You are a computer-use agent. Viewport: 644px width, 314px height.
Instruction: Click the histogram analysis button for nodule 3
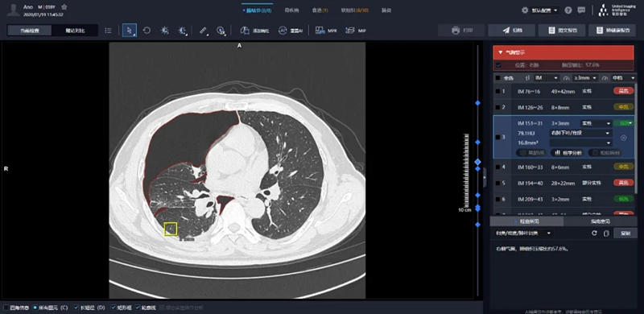568,153
